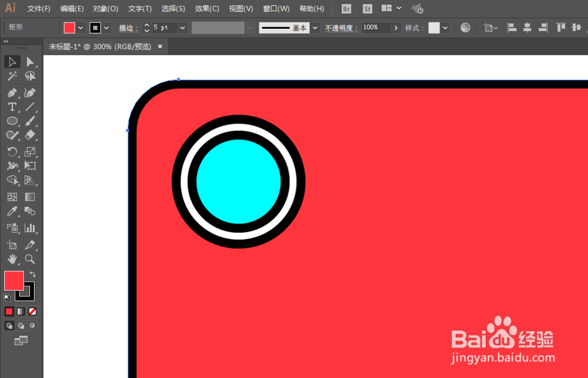Enable Draw Inside mode

click(32, 326)
